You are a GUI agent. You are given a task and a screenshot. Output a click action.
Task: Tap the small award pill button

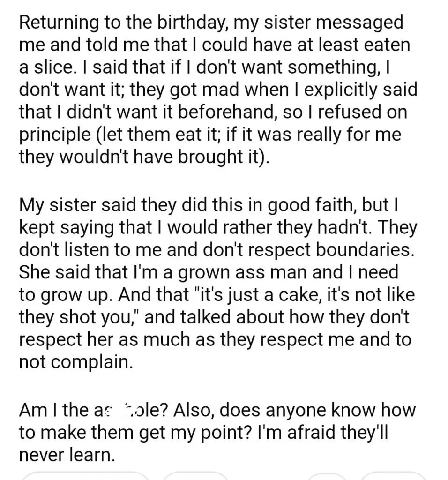tap(326, 477)
